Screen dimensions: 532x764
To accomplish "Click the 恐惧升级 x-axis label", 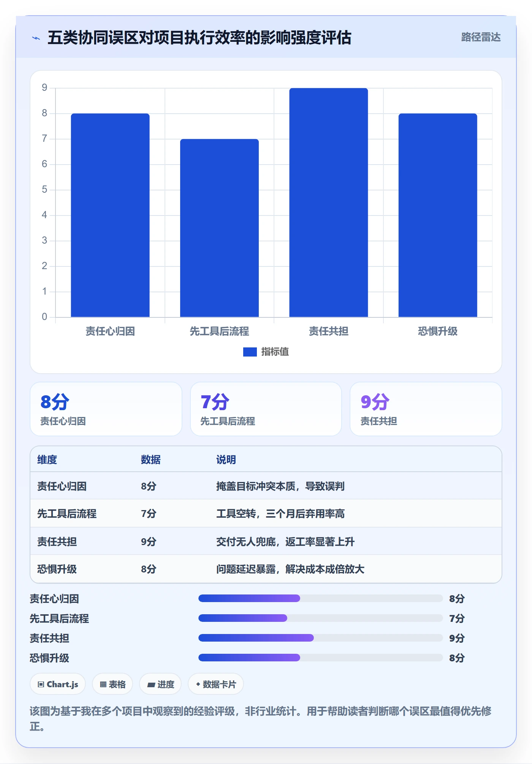I will [438, 331].
